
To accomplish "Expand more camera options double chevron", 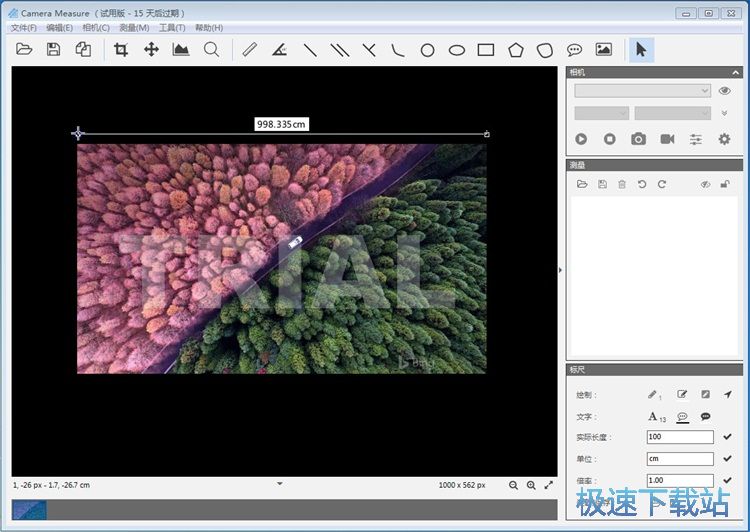I will pyautogui.click(x=725, y=113).
